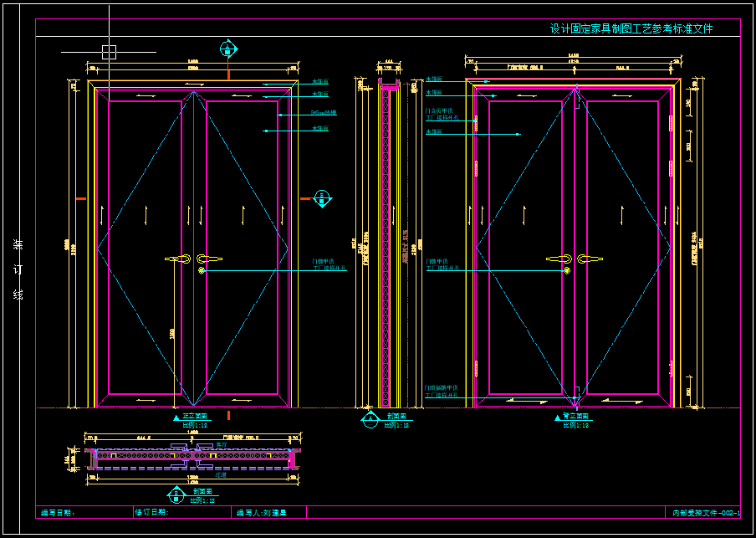The height and width of the screenshot is (538, 756).
Task: Select the 装订线 binding-line text on left margin
Action: pyautogui.click(x=18, y=269)
